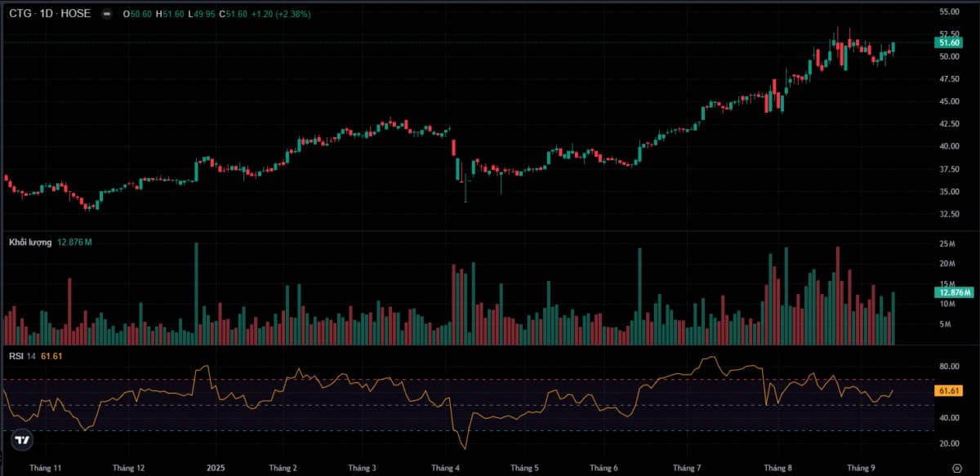
Task: Select the CTG · 1D · HOSE symbol title
Action: (49, 14)
